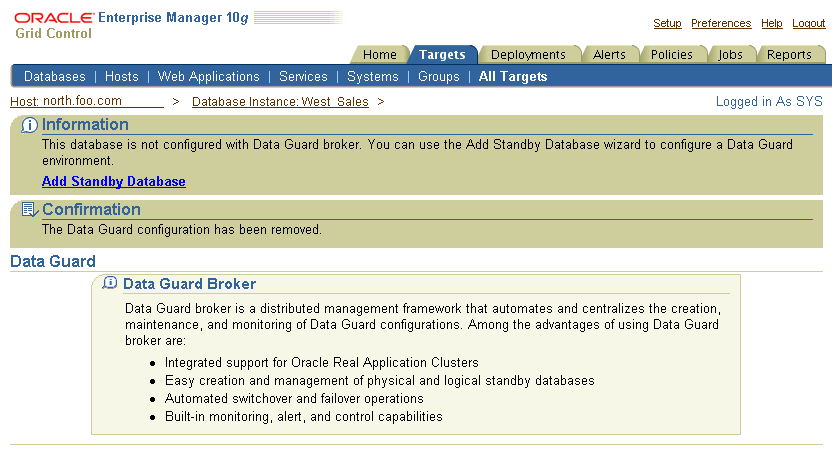Open the Alerts tab

(x=609, y=55)
